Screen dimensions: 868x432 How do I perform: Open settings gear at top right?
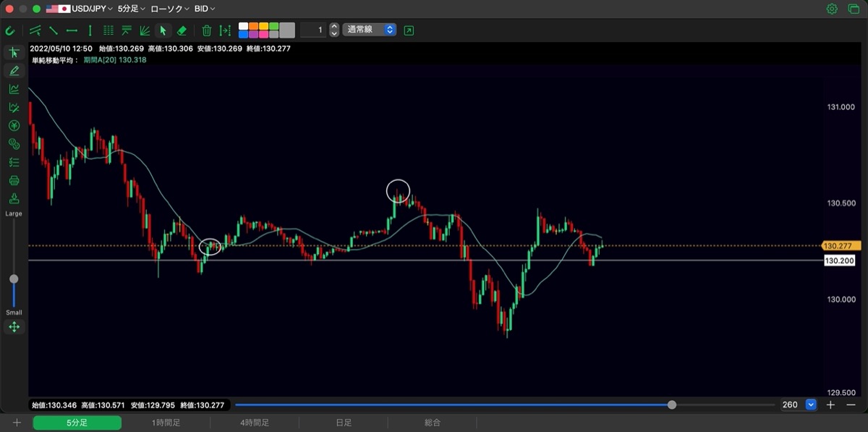832,9
